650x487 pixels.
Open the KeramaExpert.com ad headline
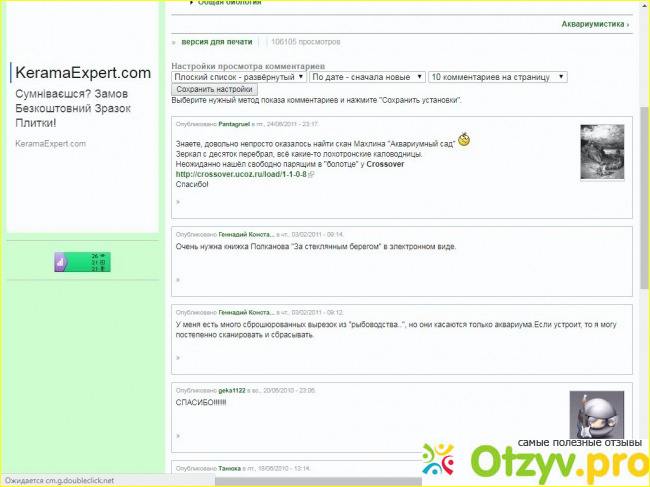pyautogui.click(x=82, y=73)
